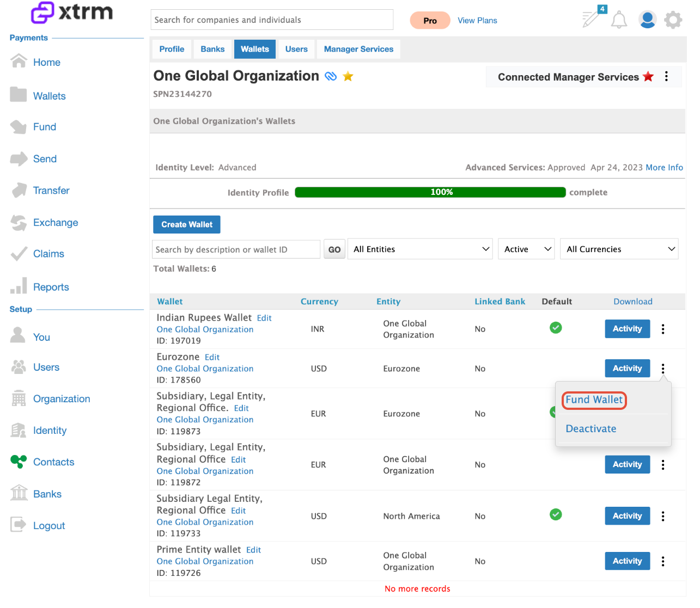Click the Users group icon
The width and height of the screenshot is (700, 608).
[19, 367]
